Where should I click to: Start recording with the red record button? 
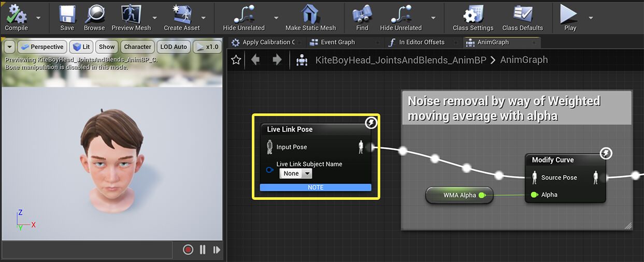(188, 250)
